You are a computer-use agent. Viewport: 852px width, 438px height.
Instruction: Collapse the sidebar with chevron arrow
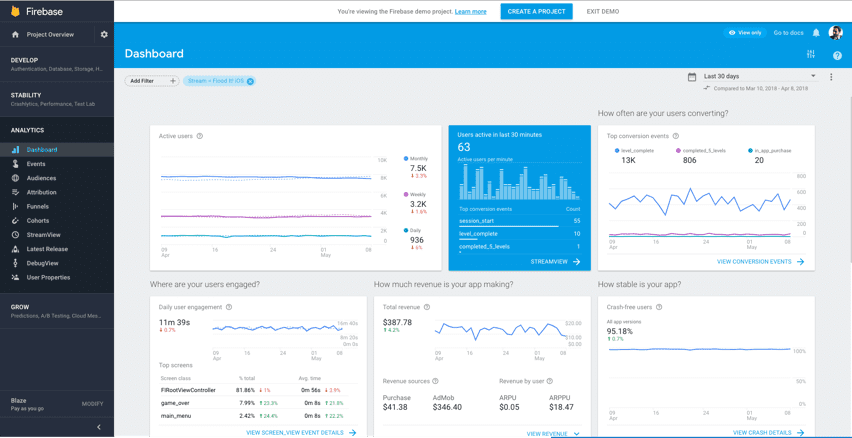point(99,427)
